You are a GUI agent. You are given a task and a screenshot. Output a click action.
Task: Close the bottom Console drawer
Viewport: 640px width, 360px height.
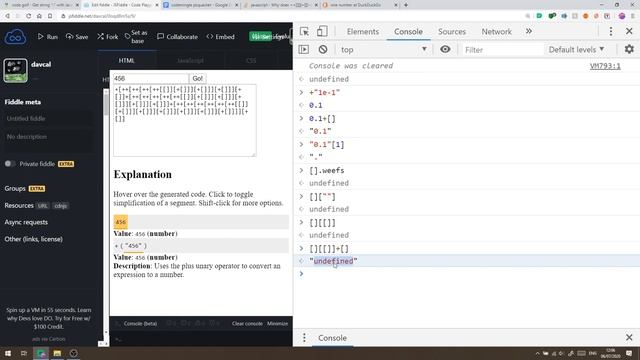coord(629,337)
